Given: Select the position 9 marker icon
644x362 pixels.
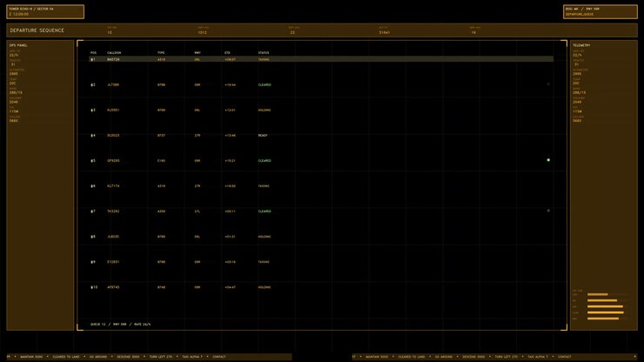Looking at the screenshot, I should click(x=91, y=262).
